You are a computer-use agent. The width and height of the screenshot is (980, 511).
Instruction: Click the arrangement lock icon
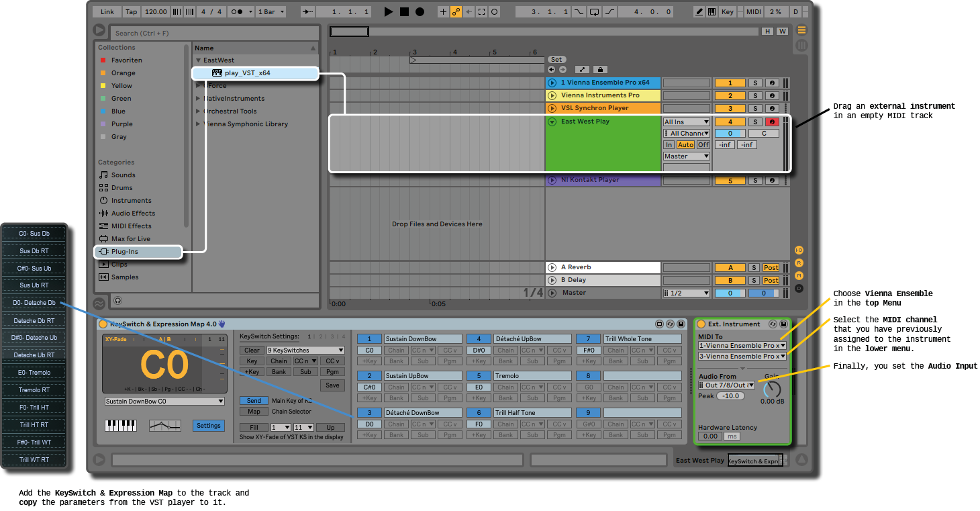click(599, 69)
